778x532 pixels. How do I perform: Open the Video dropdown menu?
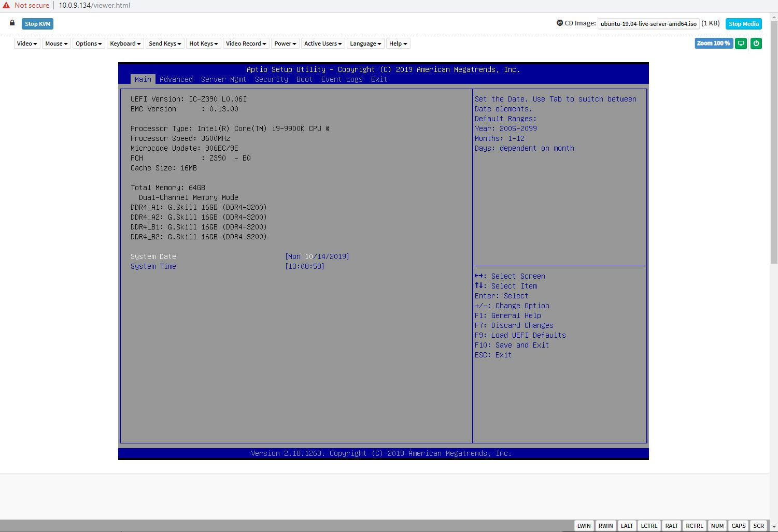click(27, 44)
